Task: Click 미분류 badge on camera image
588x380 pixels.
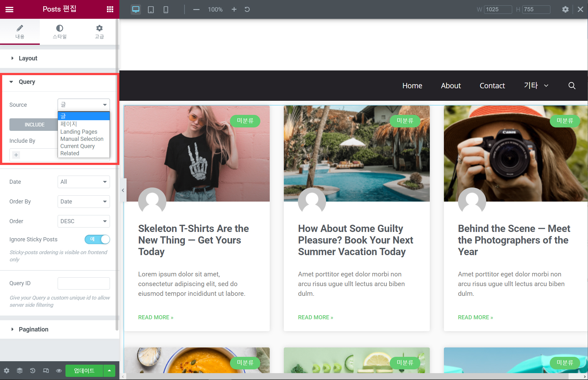Action: 565,121
